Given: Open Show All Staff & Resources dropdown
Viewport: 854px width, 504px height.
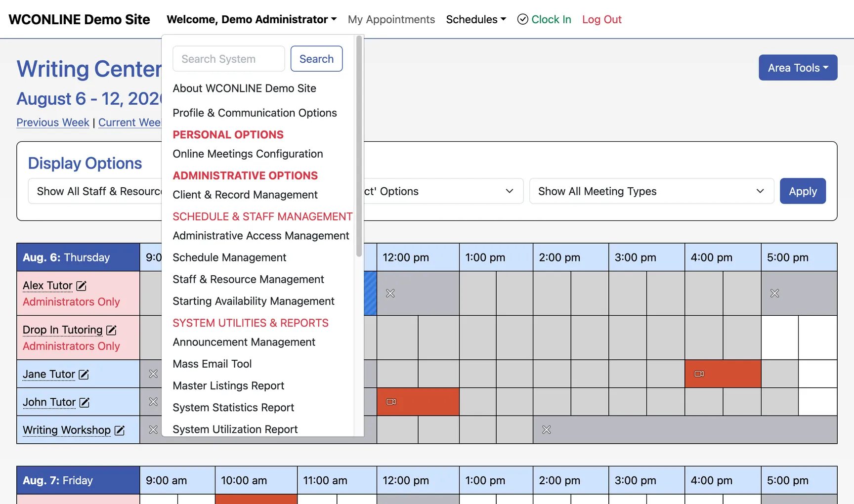Looking at the screenshot, I should point(95,191).
